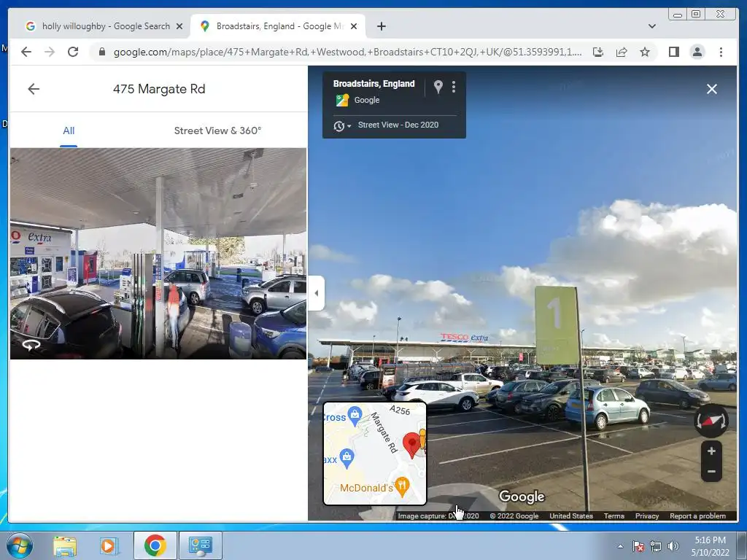Open the Chrome three-dot menu
Screen dimensions: 747x560
point(721,52)
